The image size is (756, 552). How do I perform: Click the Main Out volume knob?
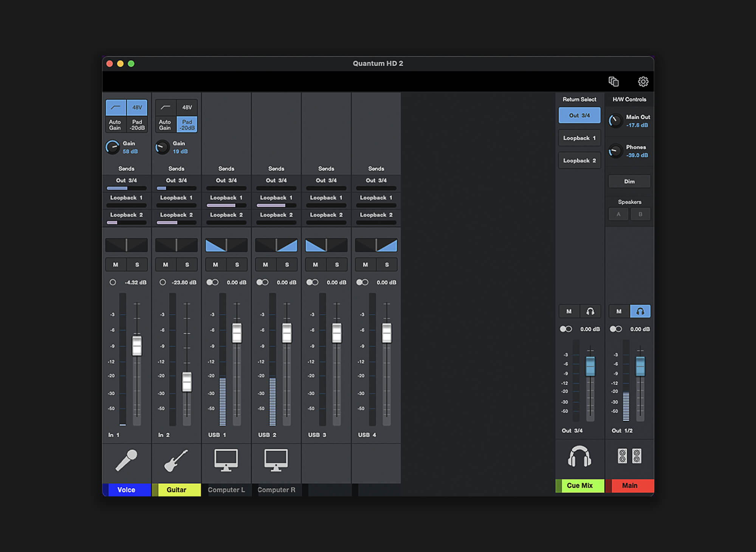click(615, 121)
